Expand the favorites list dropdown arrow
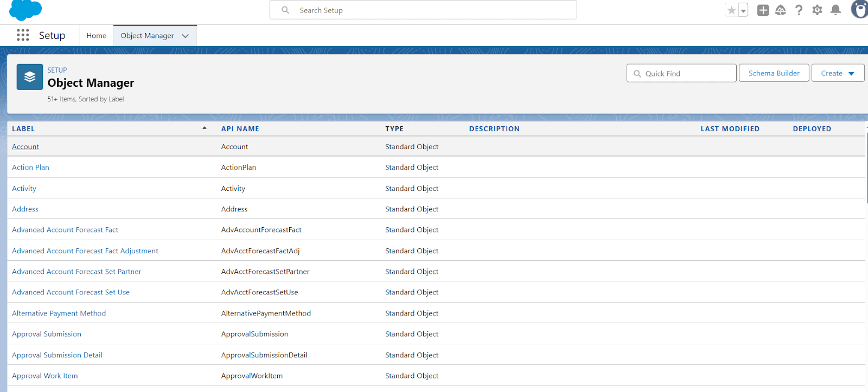 tap(743, 10)
